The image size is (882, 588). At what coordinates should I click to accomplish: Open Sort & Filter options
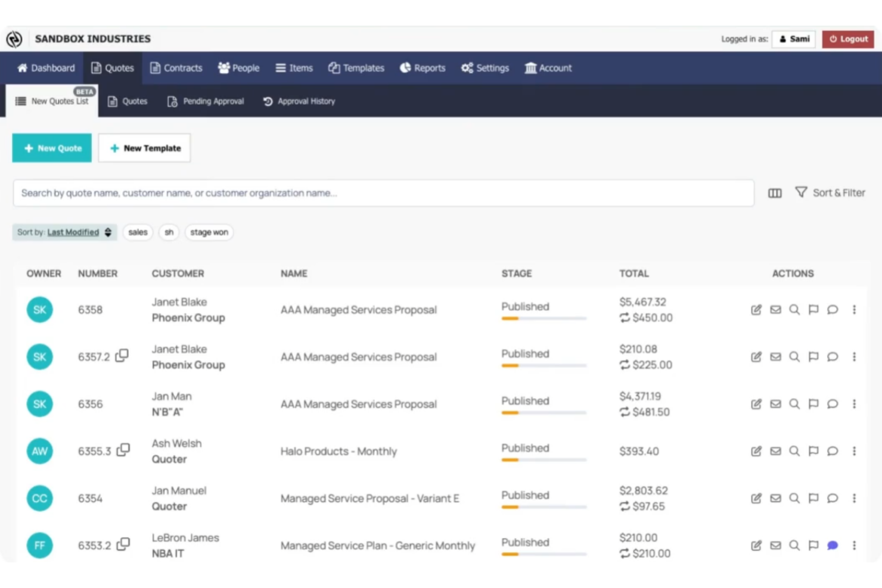pos(831,192)
